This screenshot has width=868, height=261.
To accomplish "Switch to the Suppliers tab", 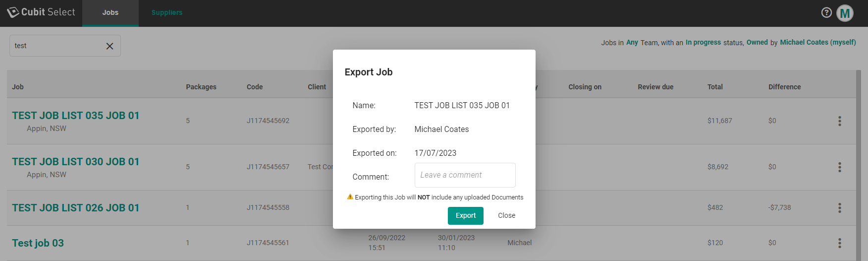I will pos(167,13).
